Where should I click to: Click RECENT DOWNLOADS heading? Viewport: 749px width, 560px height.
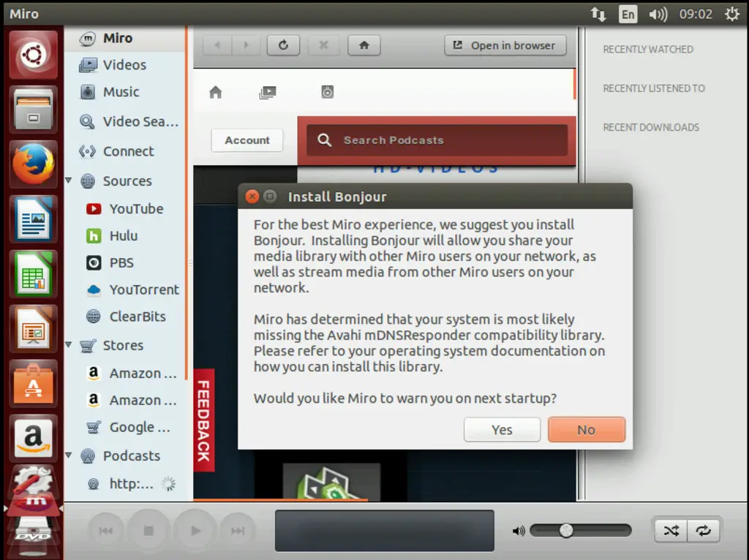(650, 127)
